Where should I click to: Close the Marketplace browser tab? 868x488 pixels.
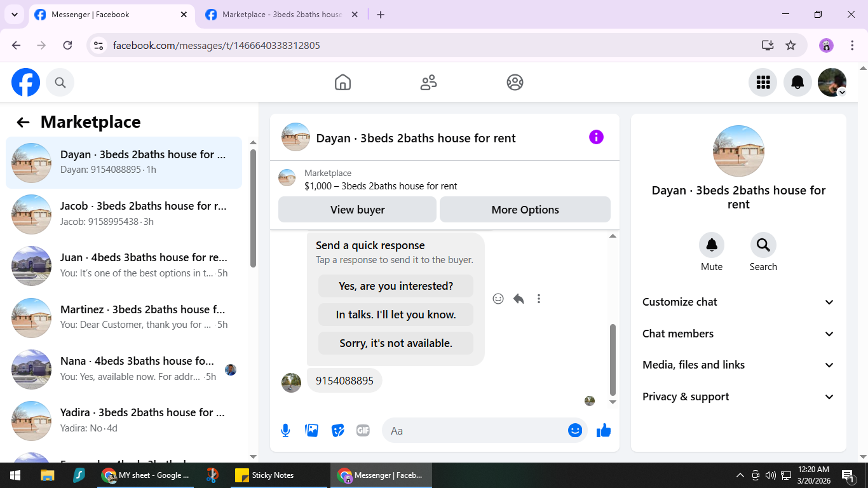click(x=355, y=15)
